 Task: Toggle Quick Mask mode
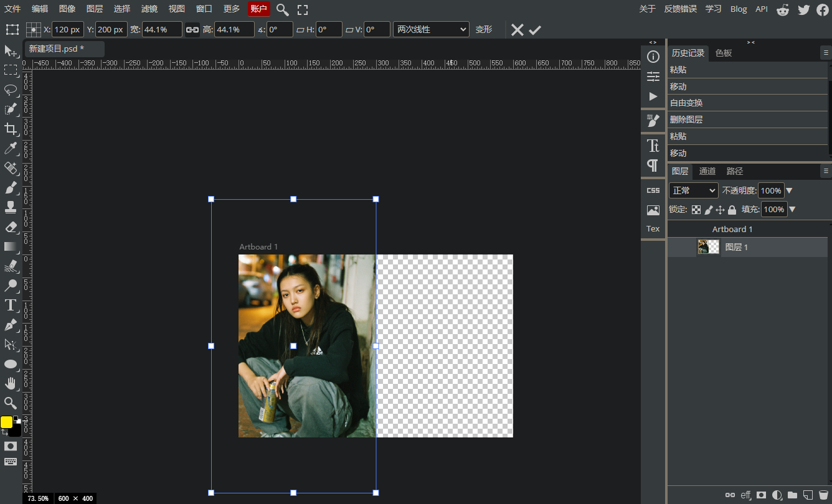coord(11,446)
